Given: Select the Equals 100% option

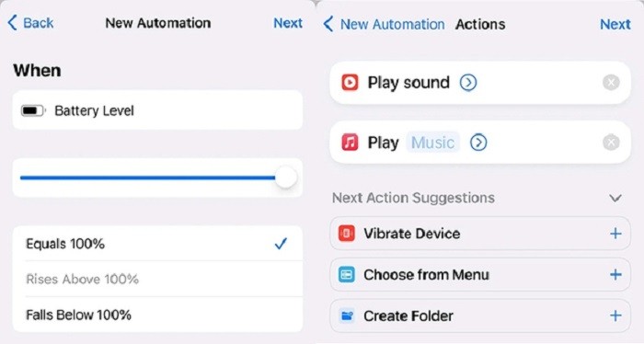Looking at the screenshot, I should click(157, 244).
